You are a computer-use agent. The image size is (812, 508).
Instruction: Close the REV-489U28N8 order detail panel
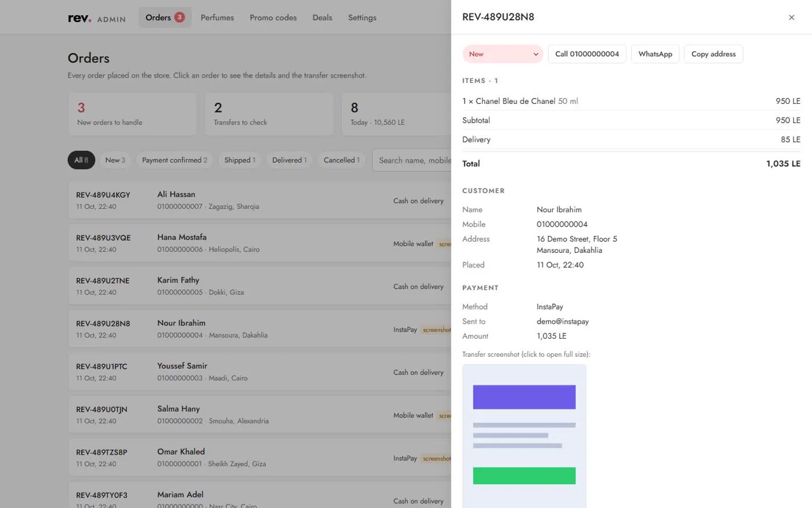coord(791,17)
